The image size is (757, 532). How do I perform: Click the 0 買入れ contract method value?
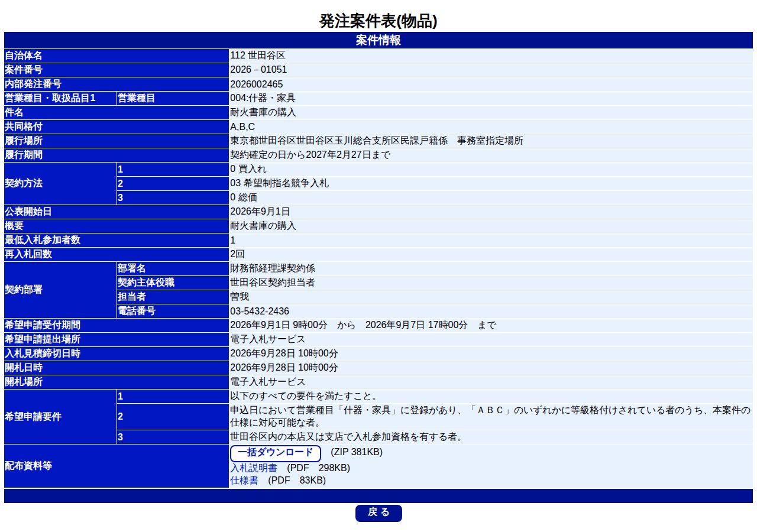tap(248, 169)
